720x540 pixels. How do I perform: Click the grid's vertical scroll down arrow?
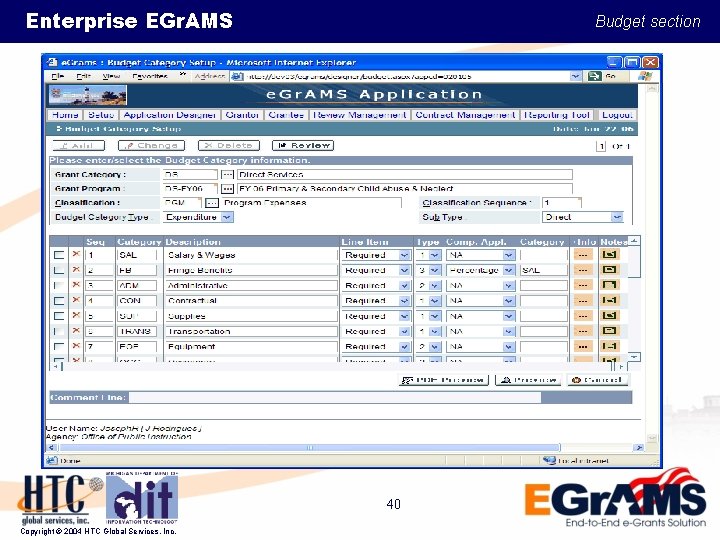click(x=634, y=357)
